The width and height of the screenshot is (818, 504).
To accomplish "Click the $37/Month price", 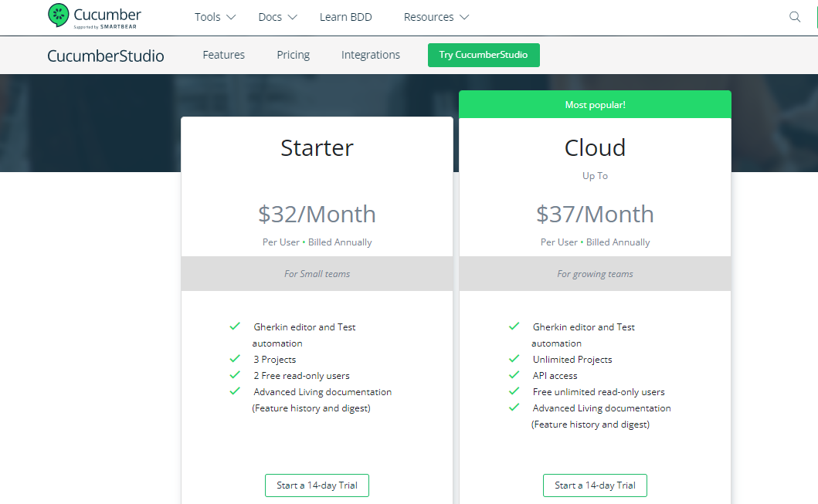I will pos(596,215).
